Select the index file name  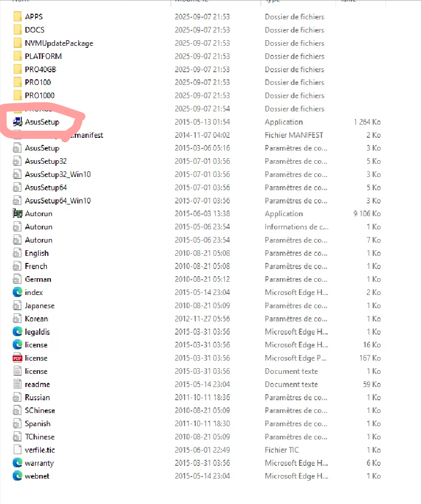(x=34, y=292)
